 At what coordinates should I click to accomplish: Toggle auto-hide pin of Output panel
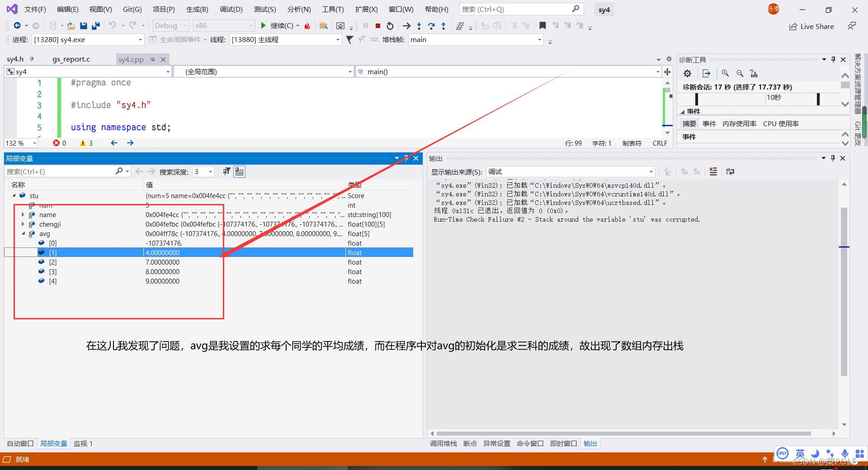click(x=833, y=158)
